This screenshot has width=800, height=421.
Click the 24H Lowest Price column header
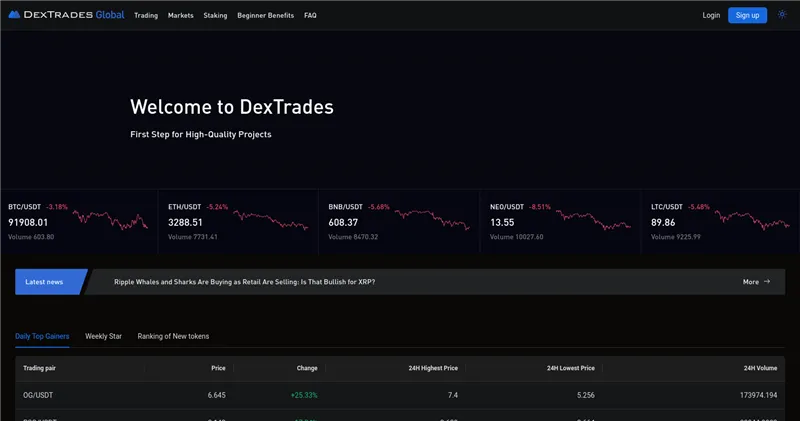pos(570,368)
